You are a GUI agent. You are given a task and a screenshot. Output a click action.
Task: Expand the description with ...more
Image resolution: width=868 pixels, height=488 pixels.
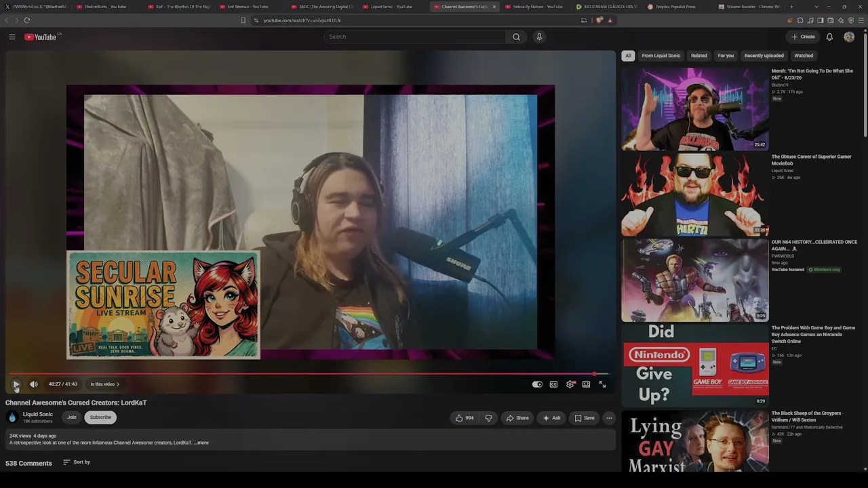pyautogui.click(x=201, y=443)
